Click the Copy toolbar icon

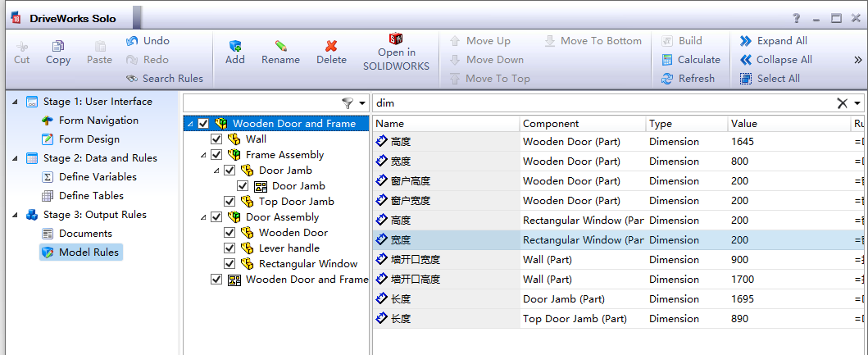tap(58, 47)
